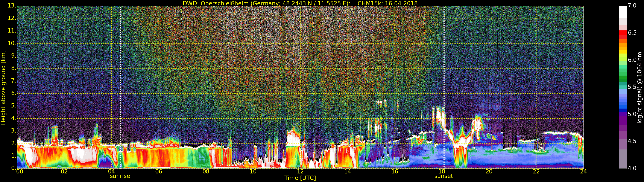Click the title text 'CHM15k: 16-04-2018'
The width and height of the screenshot is (644, 182).
(387, 3)
